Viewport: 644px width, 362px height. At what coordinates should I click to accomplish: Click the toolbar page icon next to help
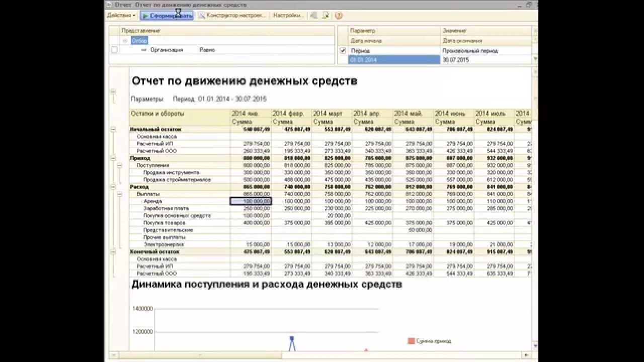[326, 16]
